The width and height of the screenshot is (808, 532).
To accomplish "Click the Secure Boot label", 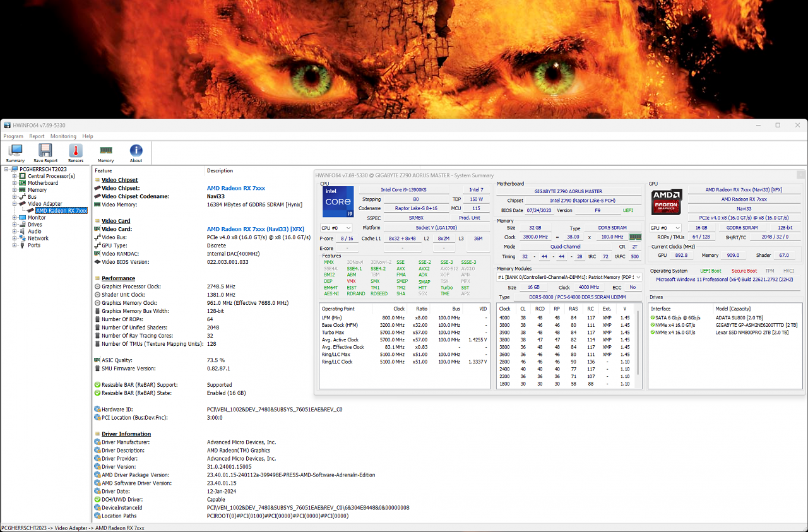I will pos(744,271).
